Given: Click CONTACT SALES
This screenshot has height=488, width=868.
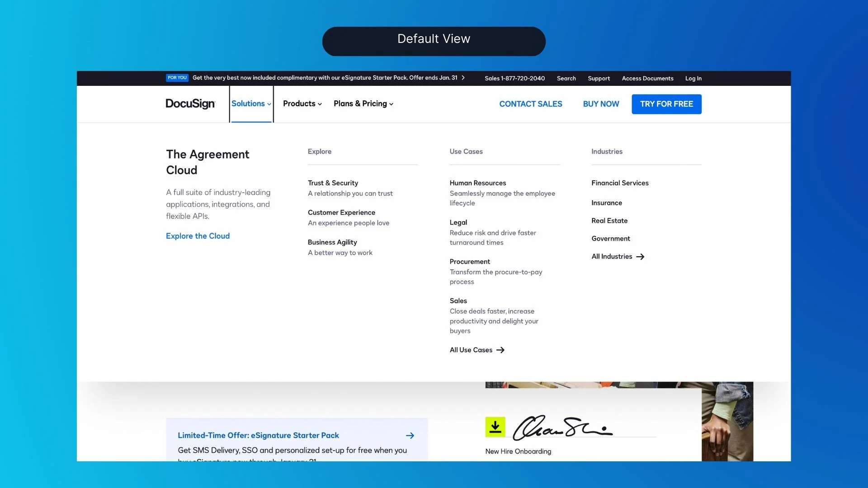Looking at the screenshot, I should (x=531, y=104).
